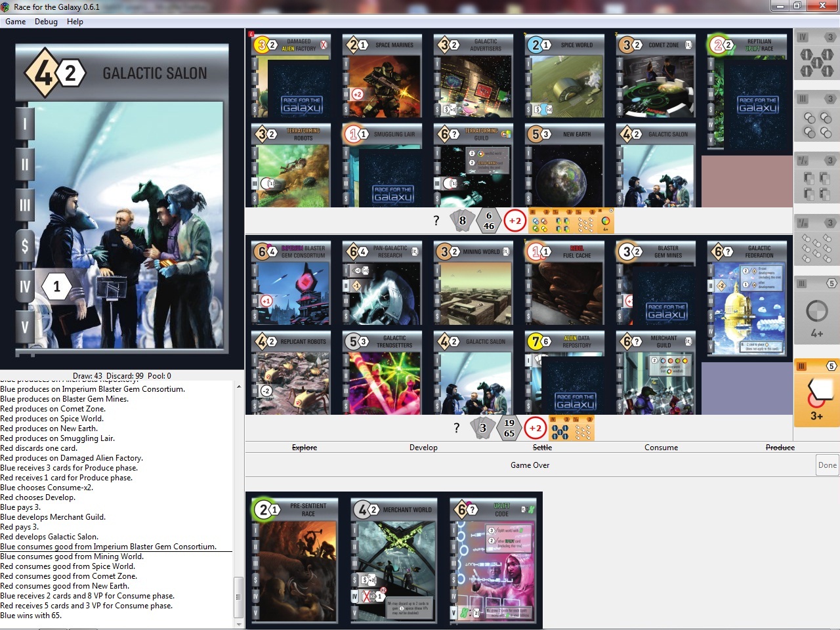Click the question mark icon in Red's status row
Viewport: 840px width, 630px height.
[x=436, y=220]
